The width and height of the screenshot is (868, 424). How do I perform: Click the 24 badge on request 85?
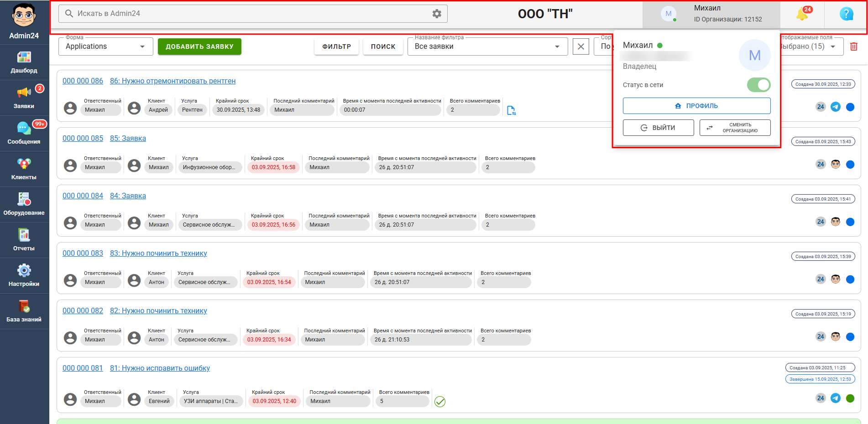(821, 165)
